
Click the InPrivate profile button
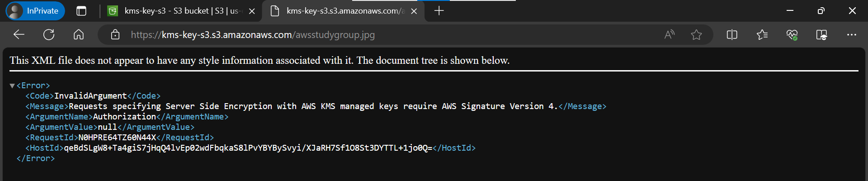click(x=35, y=11)
